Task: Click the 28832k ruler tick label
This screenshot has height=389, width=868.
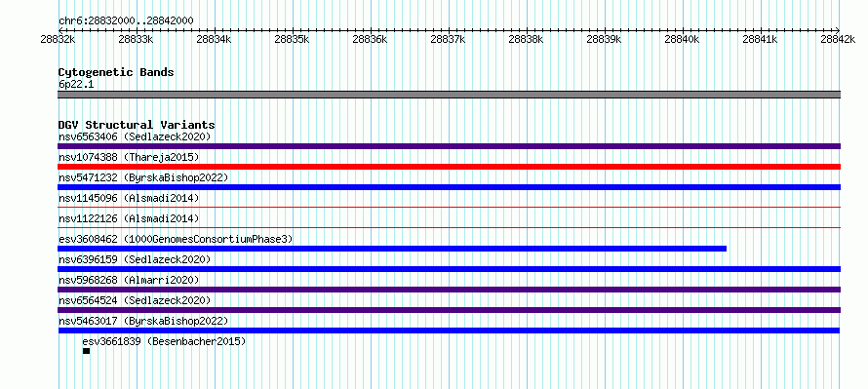Action: (59, 39)
